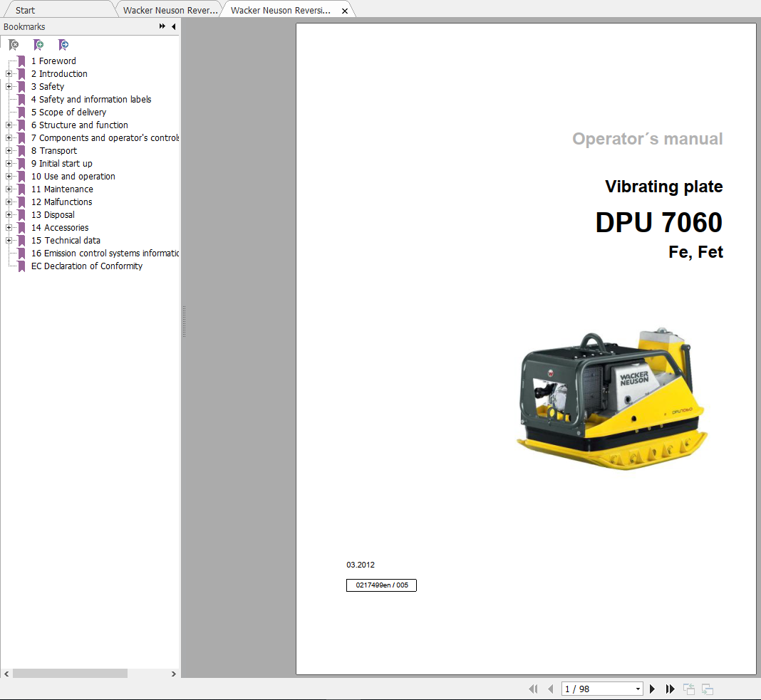Expand the 6 Structure and function bookmark
Screen dimensions: 761x700
point(9,125)
